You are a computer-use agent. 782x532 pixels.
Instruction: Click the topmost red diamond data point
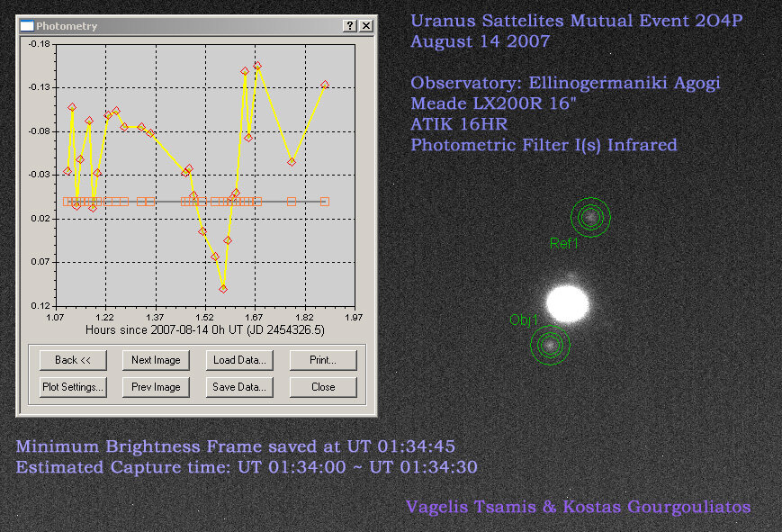point(257,65)
